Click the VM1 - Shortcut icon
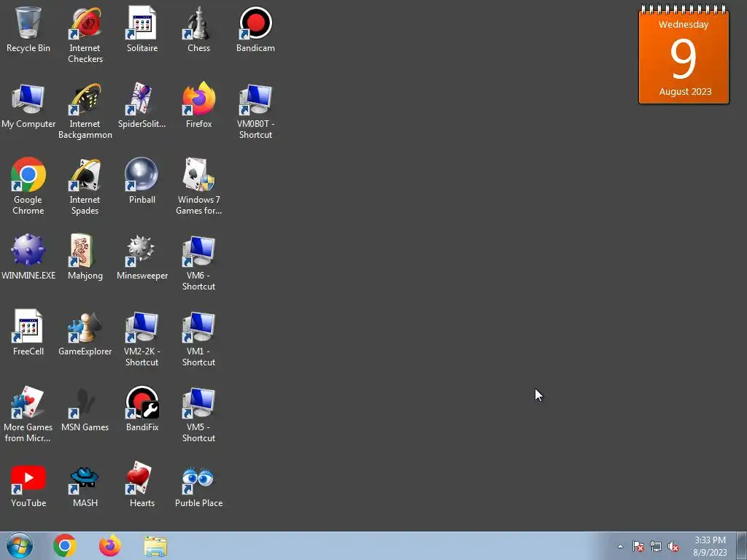Screen dimensions: 747x560 (x=198, y=338)
